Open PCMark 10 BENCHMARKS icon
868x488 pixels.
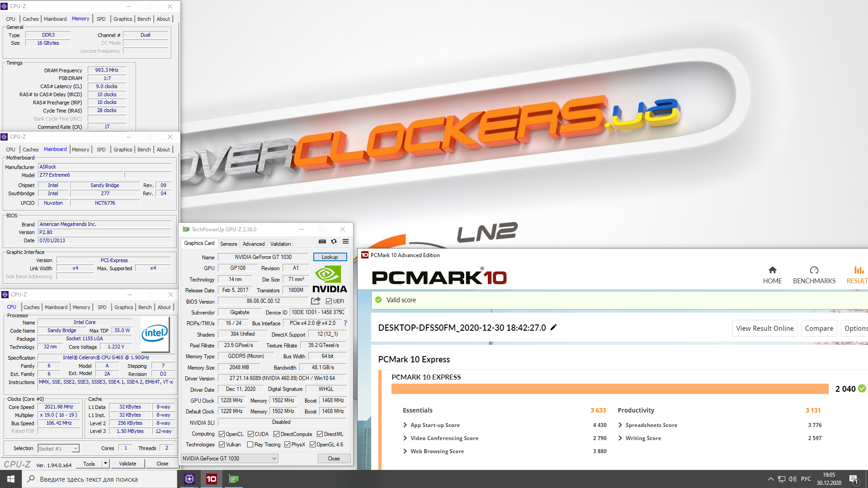[x=814, y=270]
